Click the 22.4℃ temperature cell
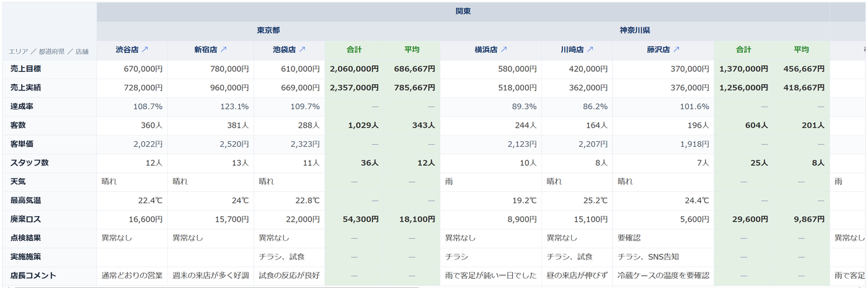This screenshot has height=288, width=868. click(x=132, y=201)
